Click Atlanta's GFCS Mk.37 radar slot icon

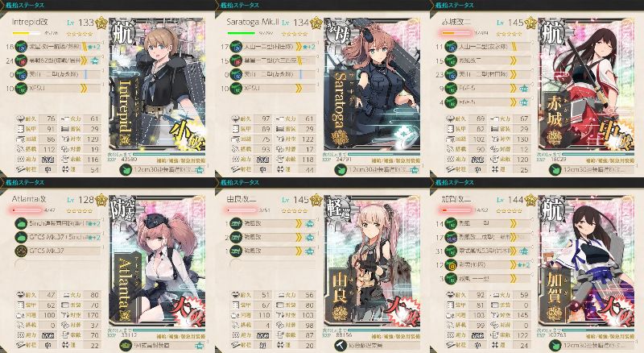click(21, 251)
